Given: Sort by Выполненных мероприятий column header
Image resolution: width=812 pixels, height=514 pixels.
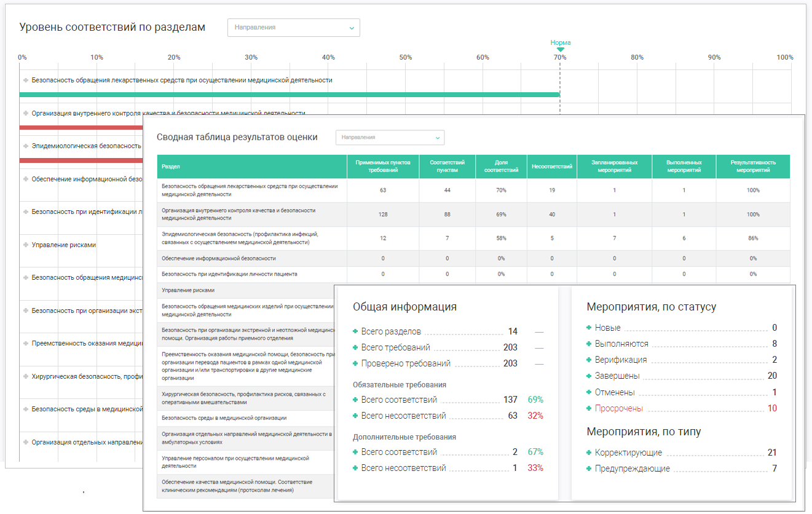Looking at the screenshot, I should (684, 167).
